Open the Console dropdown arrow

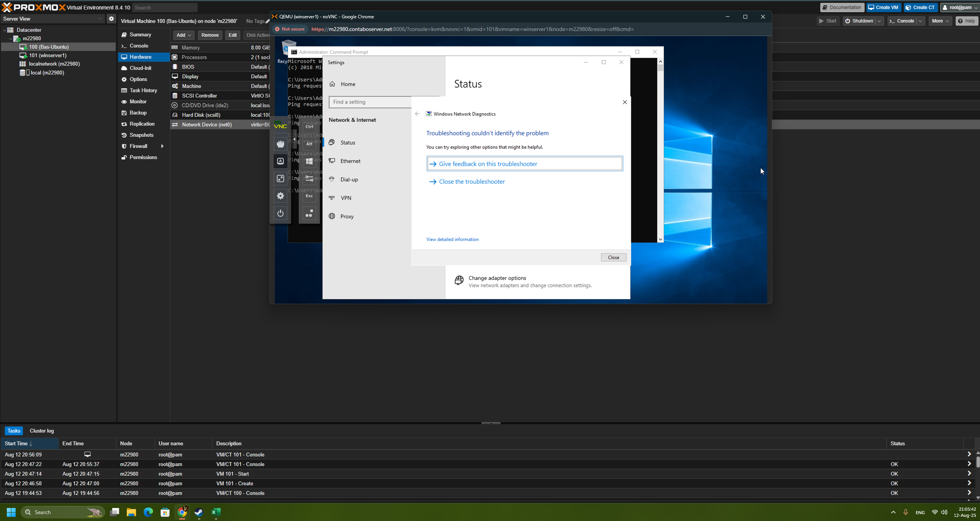point(920,21)
